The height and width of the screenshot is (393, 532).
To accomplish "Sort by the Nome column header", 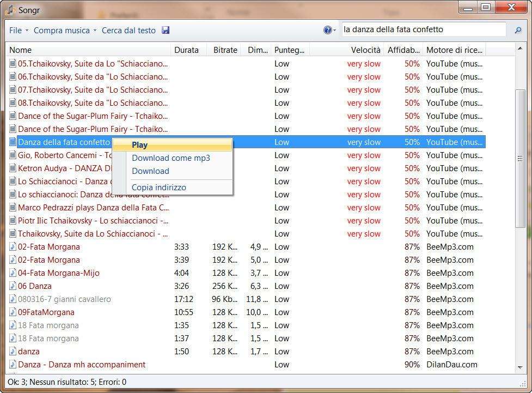I will point(88,50).
